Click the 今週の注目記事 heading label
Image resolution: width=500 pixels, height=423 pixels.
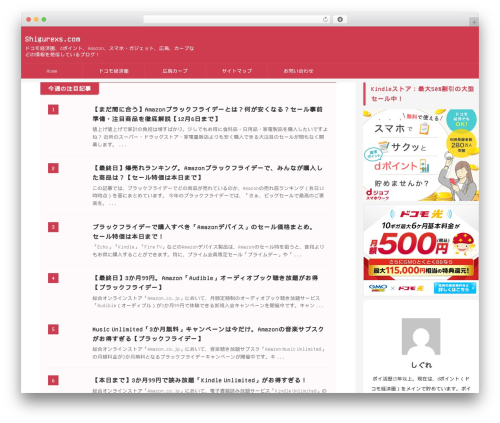click(x=69, y=89)
